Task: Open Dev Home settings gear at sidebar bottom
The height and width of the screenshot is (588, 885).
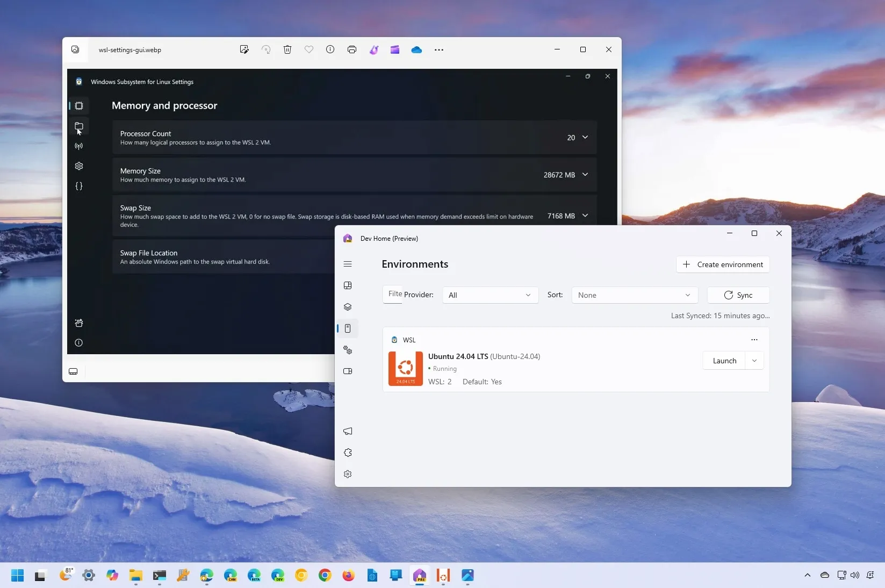Action: point(348,475)
